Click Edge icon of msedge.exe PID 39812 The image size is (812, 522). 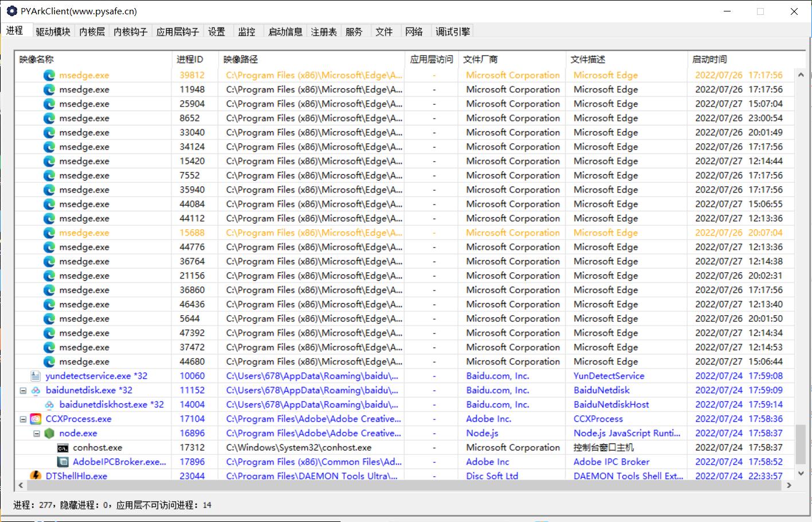tap(49, 75)
